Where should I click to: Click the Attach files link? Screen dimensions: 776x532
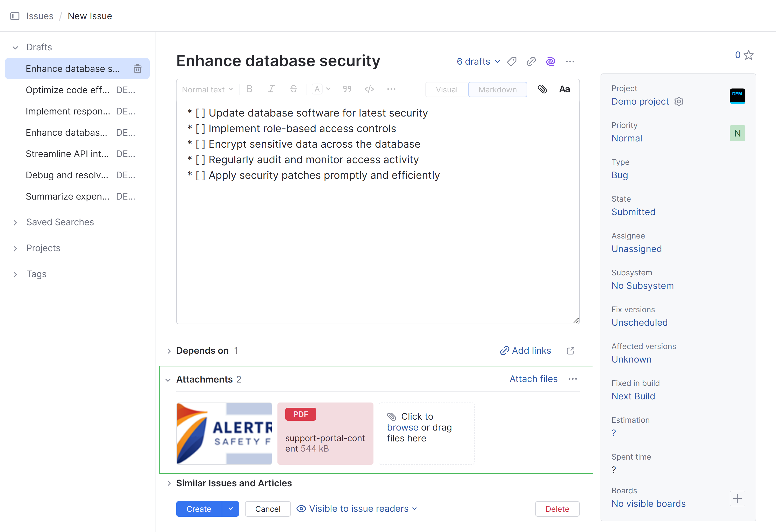tap(533, 379)
